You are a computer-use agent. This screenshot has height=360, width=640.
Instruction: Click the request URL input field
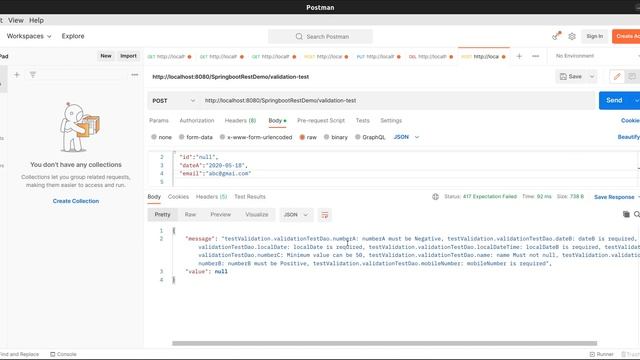point(398,100)
